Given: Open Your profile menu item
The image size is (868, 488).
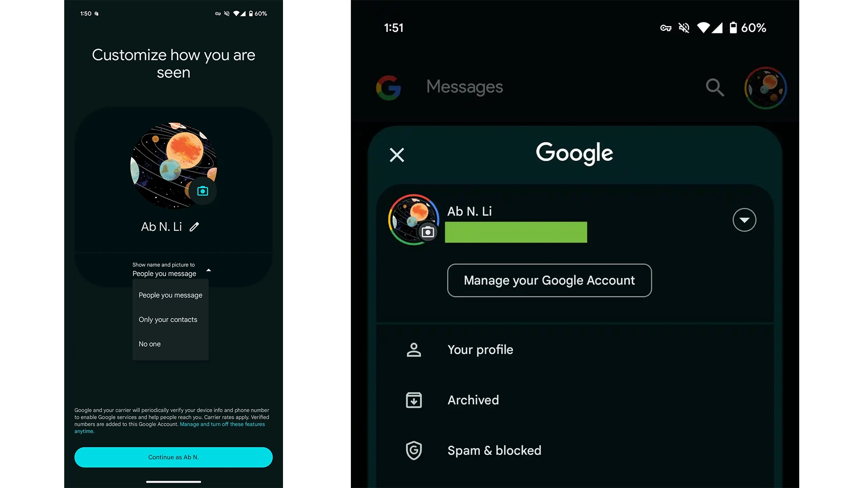Looking at the screenshot, I should pyautogui.click(x=481, y=349).
